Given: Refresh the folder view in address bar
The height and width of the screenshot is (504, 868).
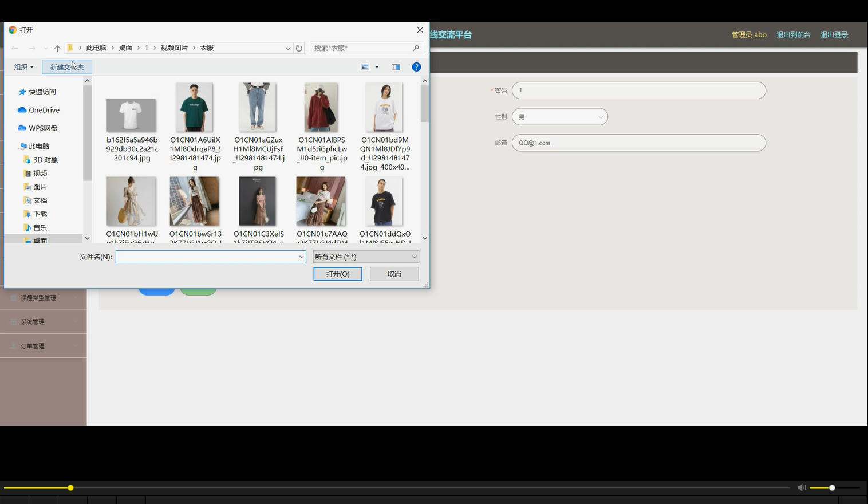Looking at the screenshot, I should 299,48.
